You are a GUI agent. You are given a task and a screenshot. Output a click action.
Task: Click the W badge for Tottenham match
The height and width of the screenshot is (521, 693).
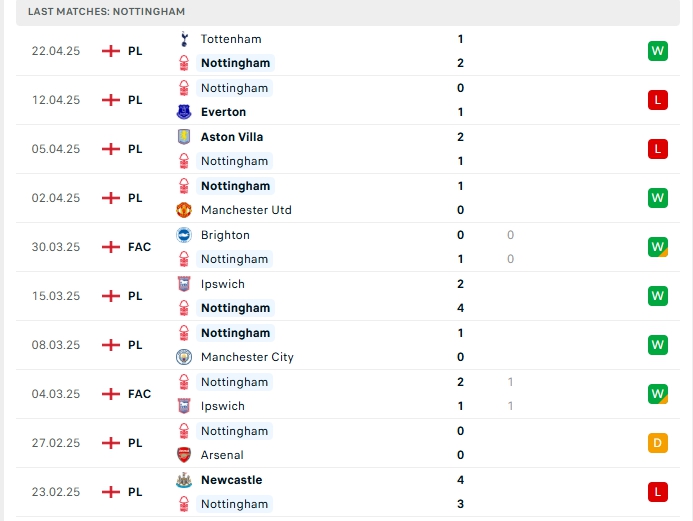[x=658, y=51]
